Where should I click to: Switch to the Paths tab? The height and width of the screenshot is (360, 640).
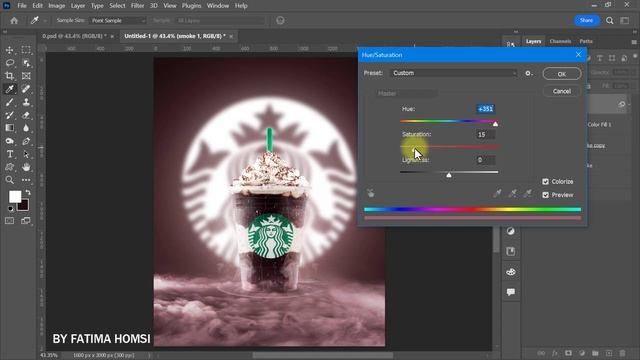click(x=586, y=41)
